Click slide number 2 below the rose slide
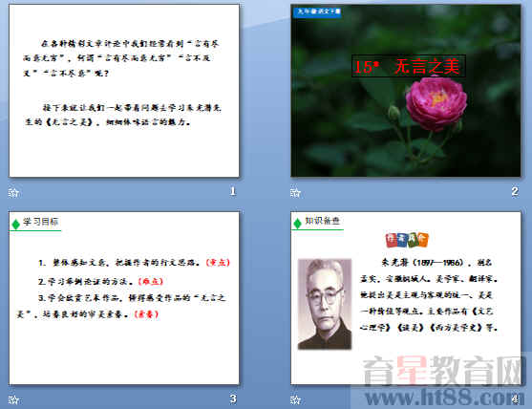532x409 pixels. coord(515,191)
